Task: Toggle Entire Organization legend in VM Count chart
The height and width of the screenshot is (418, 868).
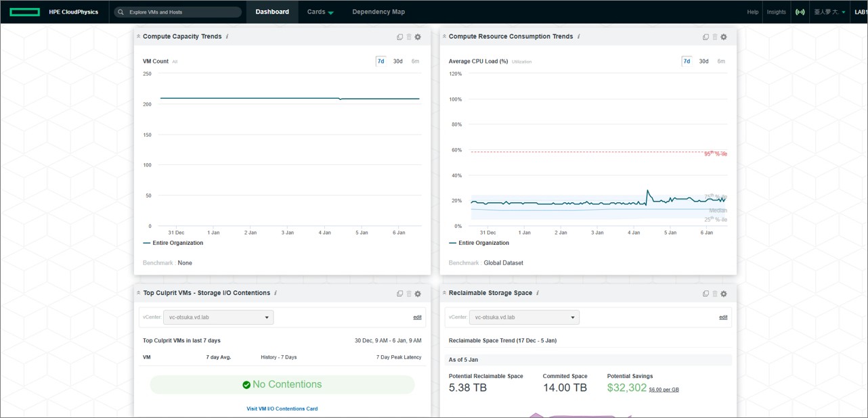Action: click(x=173, y=243)
